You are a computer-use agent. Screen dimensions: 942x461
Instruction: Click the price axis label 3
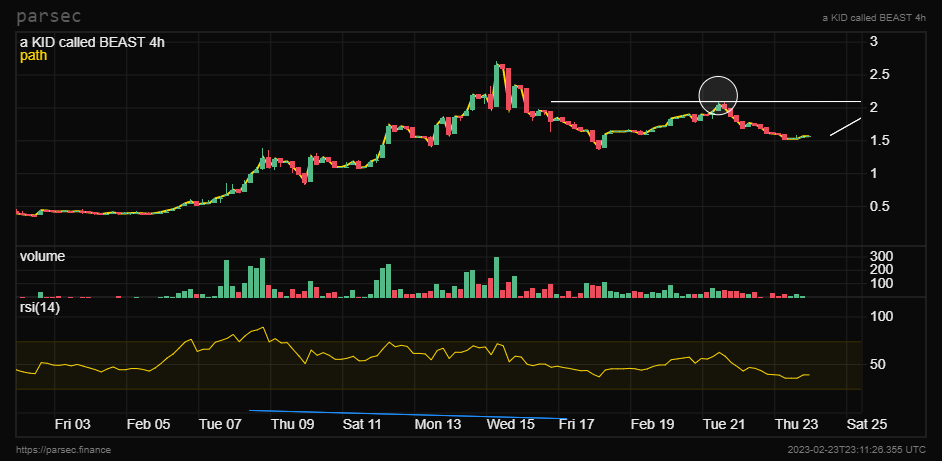tap(874, 41)
